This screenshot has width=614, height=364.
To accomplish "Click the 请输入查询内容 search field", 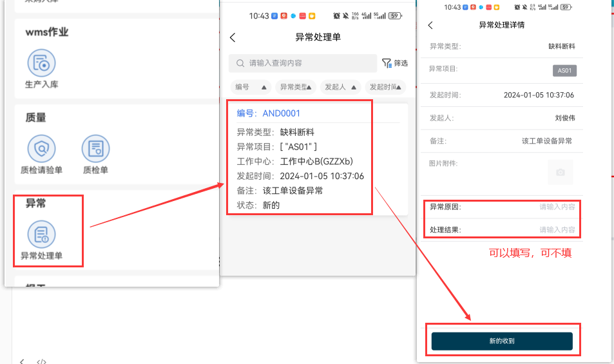I will [303, 63].
